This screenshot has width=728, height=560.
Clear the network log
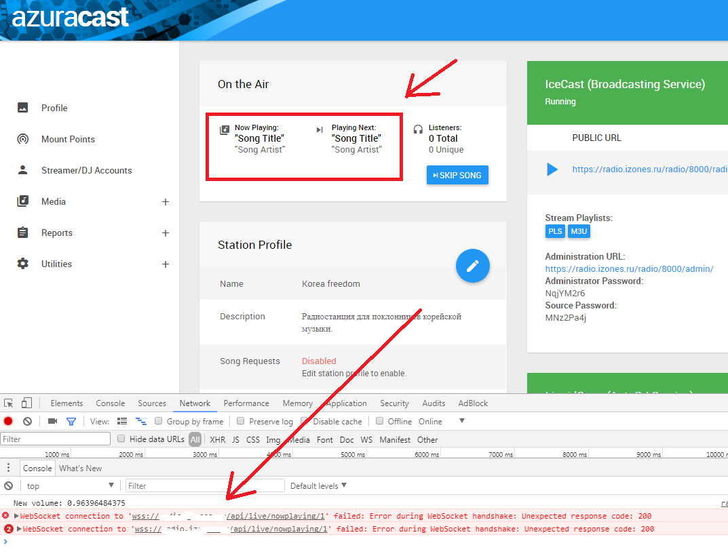(27, 421)
